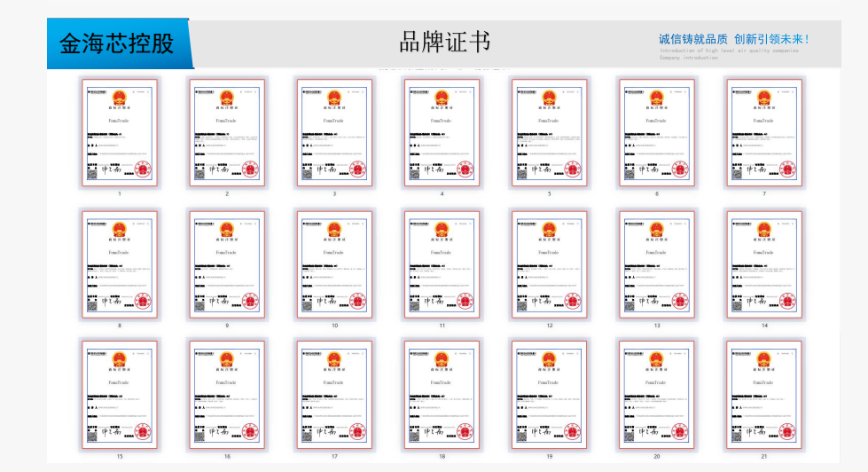Click the red seal stamp on certificate 13

pyautogui.click(x=680, y=300)
